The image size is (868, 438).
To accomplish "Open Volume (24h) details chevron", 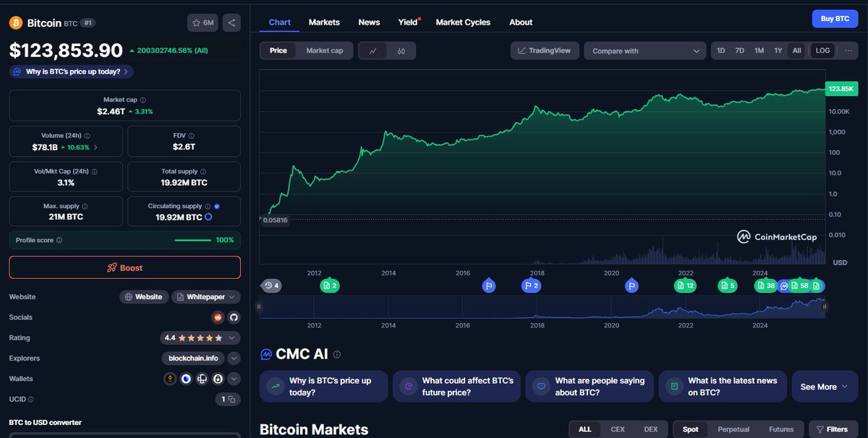I will (95, 147).
